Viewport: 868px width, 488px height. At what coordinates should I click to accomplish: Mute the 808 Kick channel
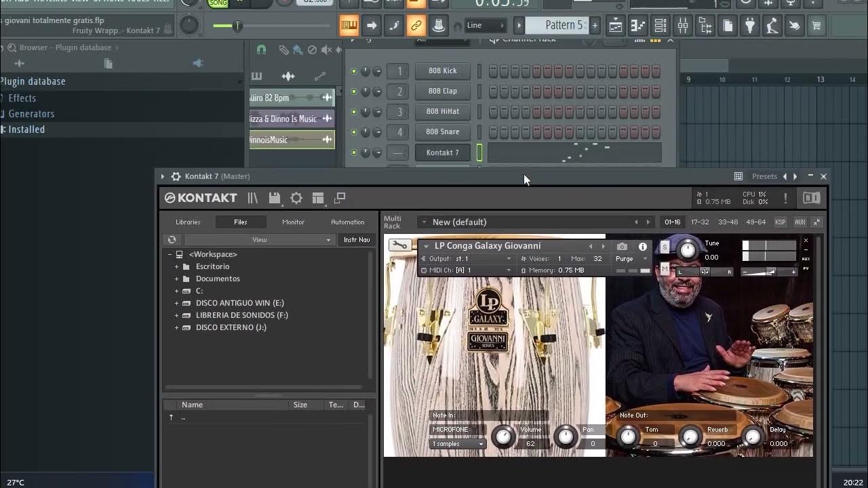[353, 71]
